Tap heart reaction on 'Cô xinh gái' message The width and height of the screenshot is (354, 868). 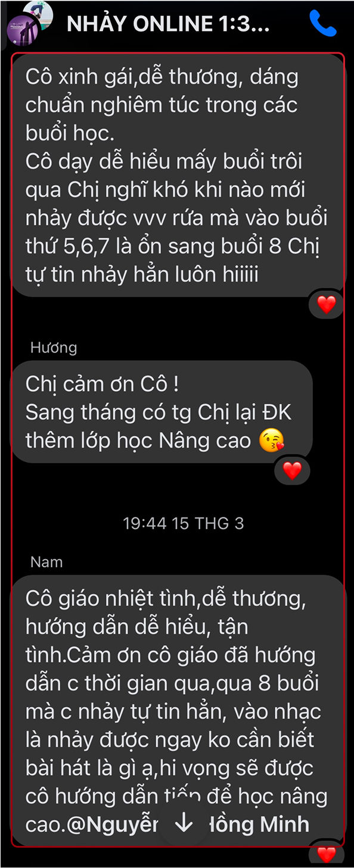click(327, 305)
